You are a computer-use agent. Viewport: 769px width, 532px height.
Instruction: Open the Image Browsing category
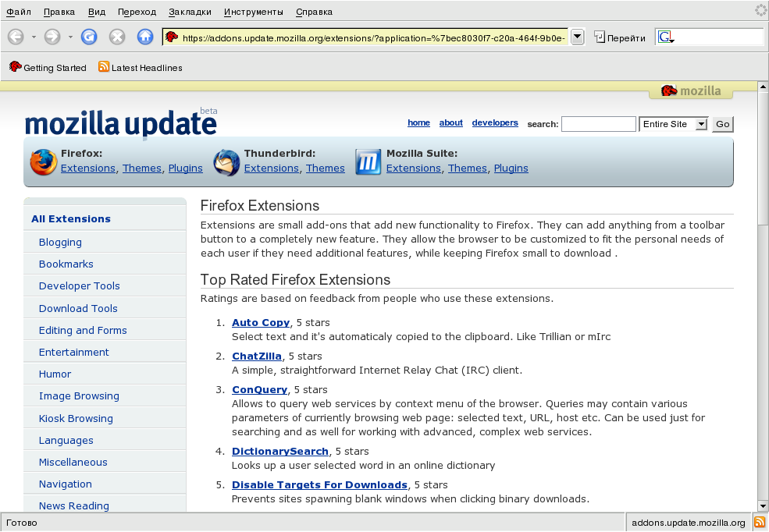[x=79, y=395]
